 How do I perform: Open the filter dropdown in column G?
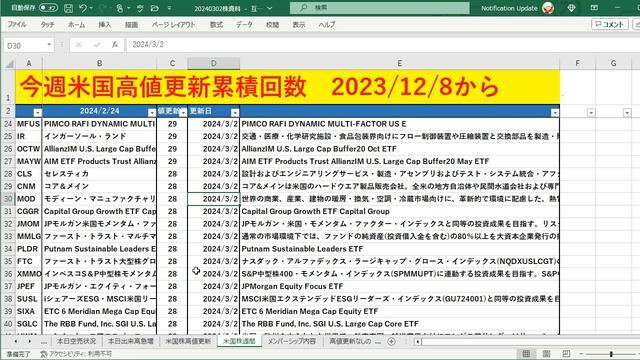click(x=627, y=112)
